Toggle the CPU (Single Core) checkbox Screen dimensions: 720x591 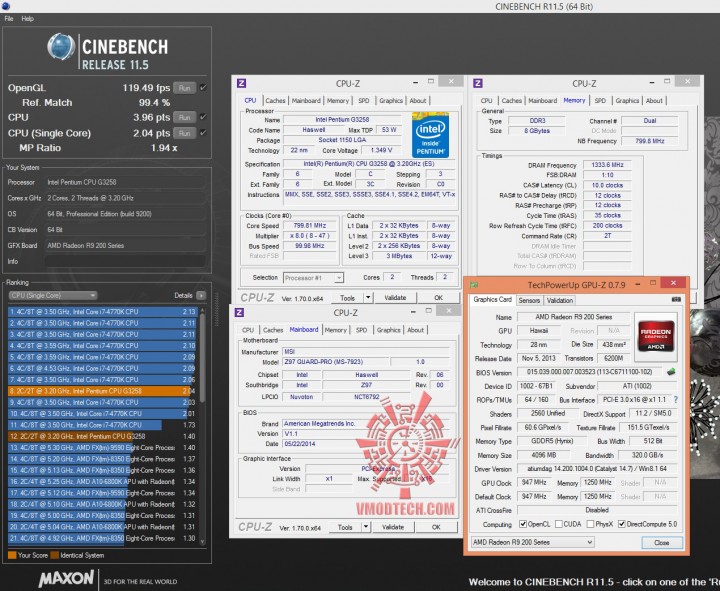pos(203,133)
